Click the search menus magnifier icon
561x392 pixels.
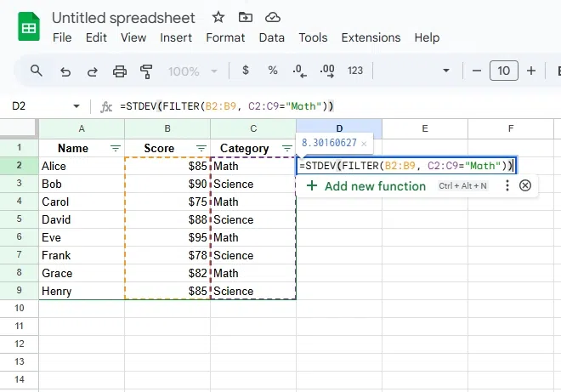pyautogui.click(x=36, y=71)
